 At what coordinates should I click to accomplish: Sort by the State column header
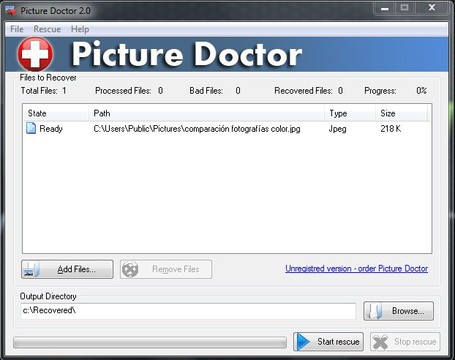pos(56,113)
